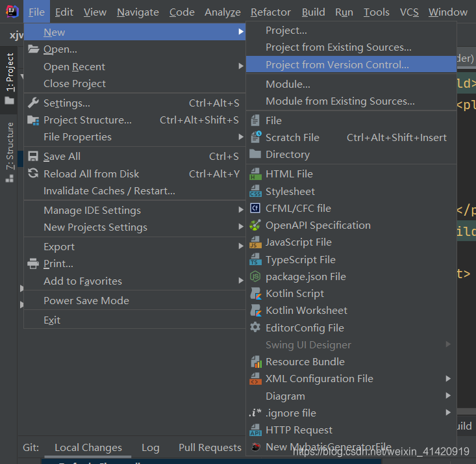This screenshot has height=464, width=476.
Task: Click the Directory folder icon
Action: [x=255, y=154]
